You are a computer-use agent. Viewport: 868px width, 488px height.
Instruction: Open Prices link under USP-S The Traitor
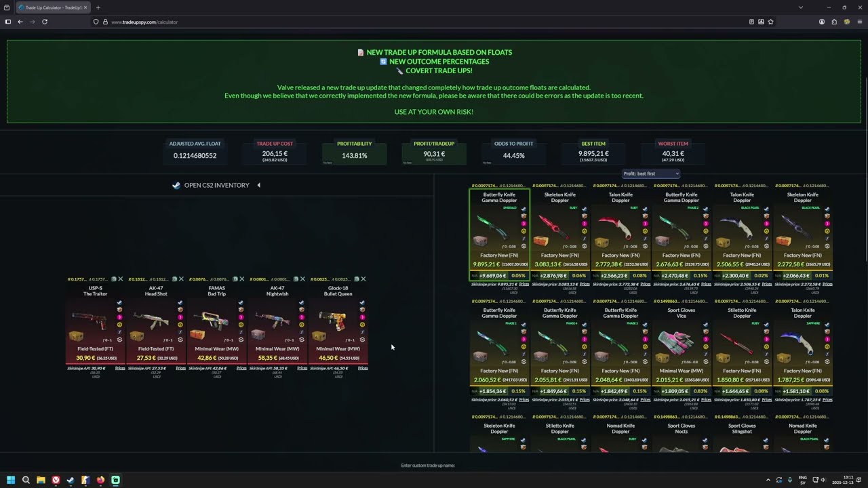[x=120, y=368]
